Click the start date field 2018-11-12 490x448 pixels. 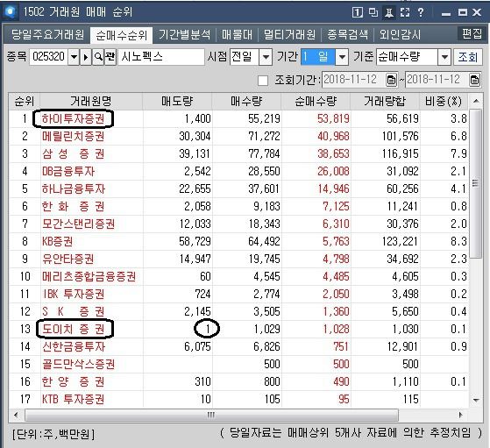354,80
